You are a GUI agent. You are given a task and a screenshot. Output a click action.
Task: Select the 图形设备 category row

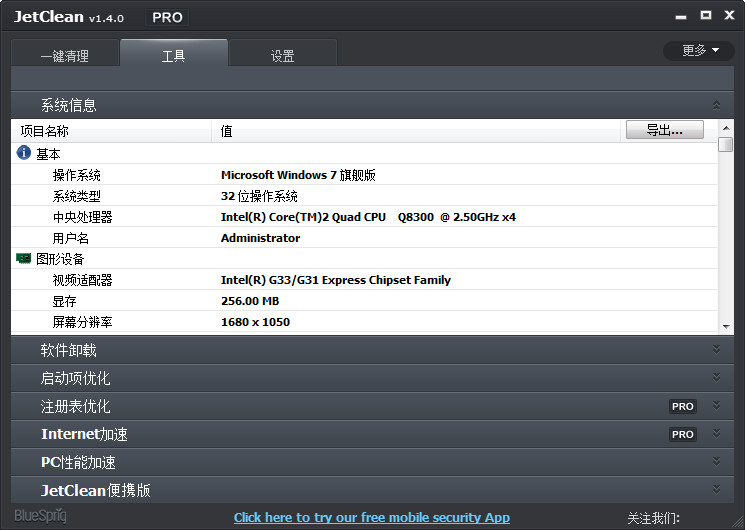coord(364,259)
